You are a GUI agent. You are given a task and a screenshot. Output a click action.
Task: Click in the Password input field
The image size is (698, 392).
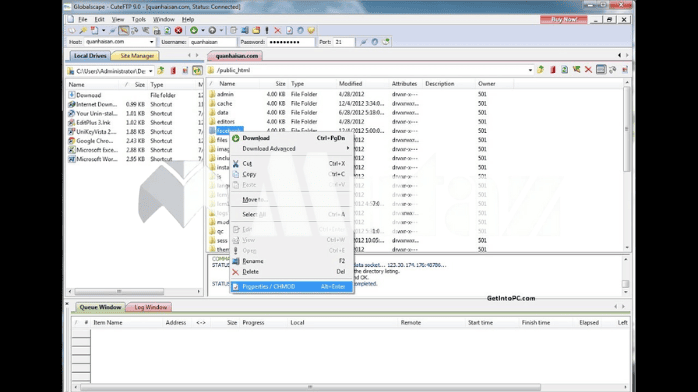tap(290, 42)
